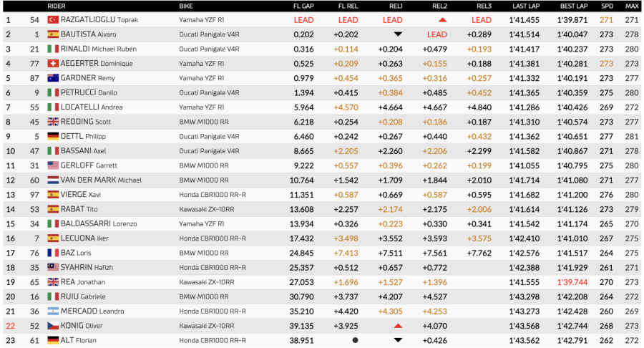Click the Turkish flag beside Razgatlioglu

coord(53,20)
